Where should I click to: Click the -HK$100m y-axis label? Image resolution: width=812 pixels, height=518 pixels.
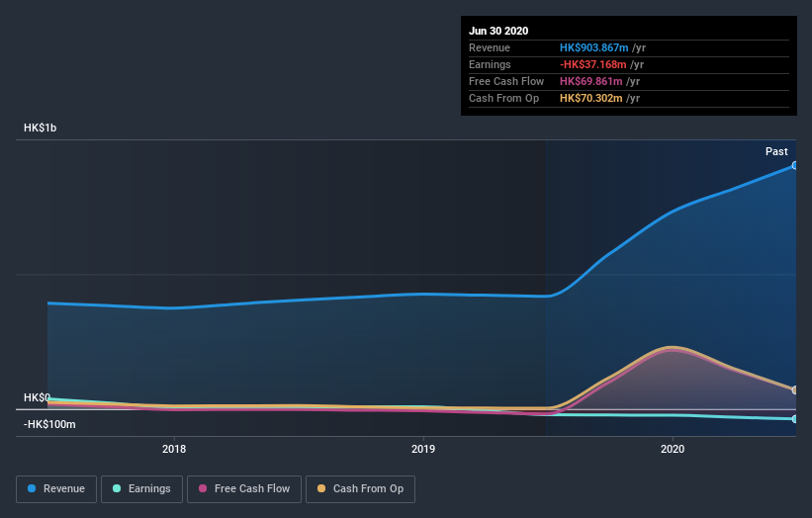pos(49,424)
